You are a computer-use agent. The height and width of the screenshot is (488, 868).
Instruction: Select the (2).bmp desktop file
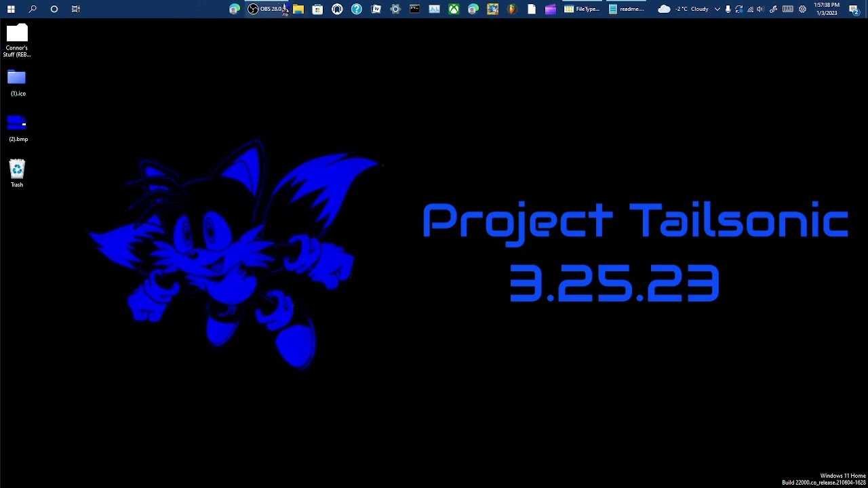point(17,128)
